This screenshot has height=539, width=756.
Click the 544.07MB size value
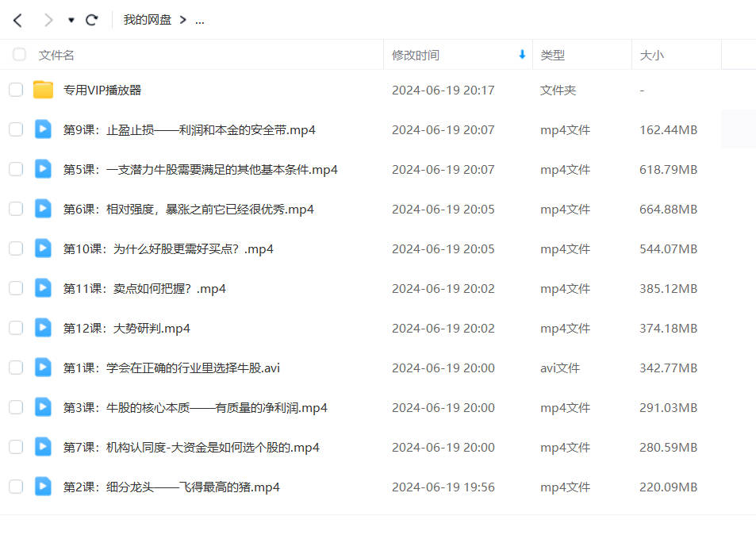(x=668, y=249)
